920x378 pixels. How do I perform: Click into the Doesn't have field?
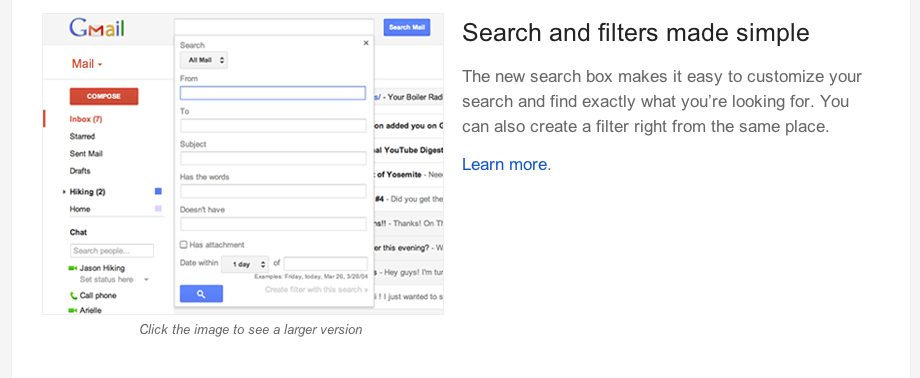[273, 224]
